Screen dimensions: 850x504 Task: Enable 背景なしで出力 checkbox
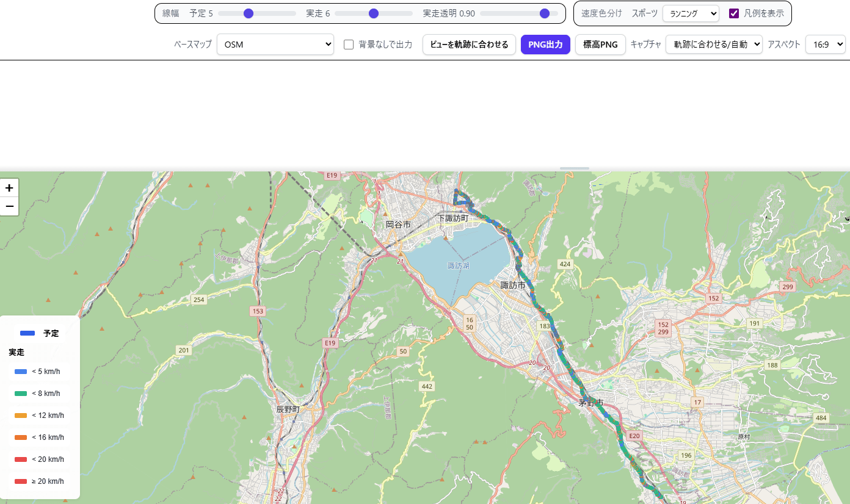point(349,45)
